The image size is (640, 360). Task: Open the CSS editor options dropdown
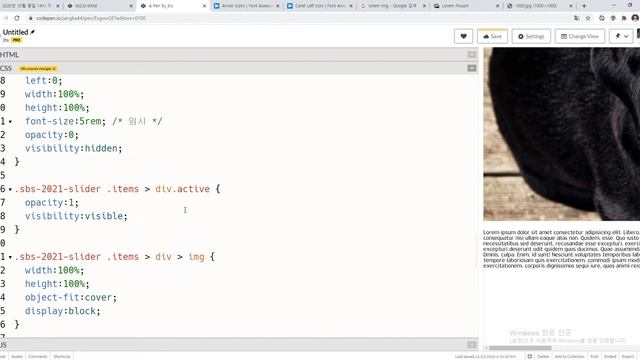tap(472, 68)
